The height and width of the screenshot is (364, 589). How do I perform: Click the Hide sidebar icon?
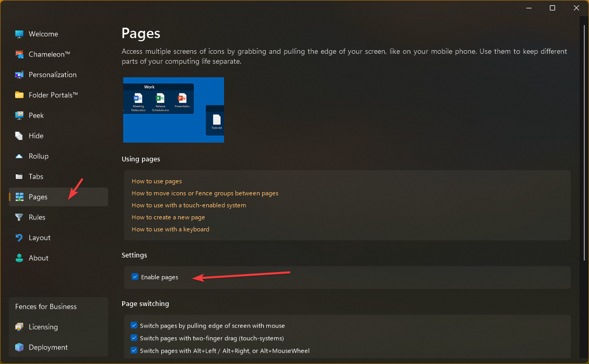pyautogui.click(x=19, y=136)
